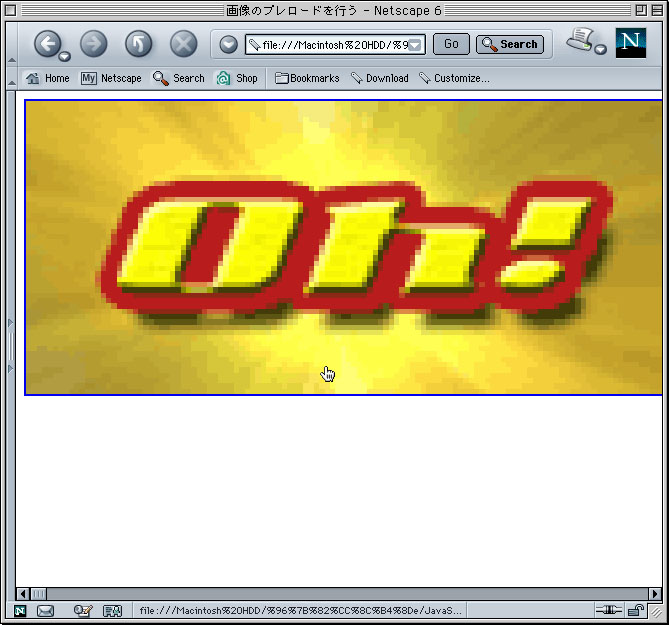Viewport: 669px width, 625px height.
Task: Toggle online/offline using the plug icon
Action: pyautogui.click(x=608, y=610)
